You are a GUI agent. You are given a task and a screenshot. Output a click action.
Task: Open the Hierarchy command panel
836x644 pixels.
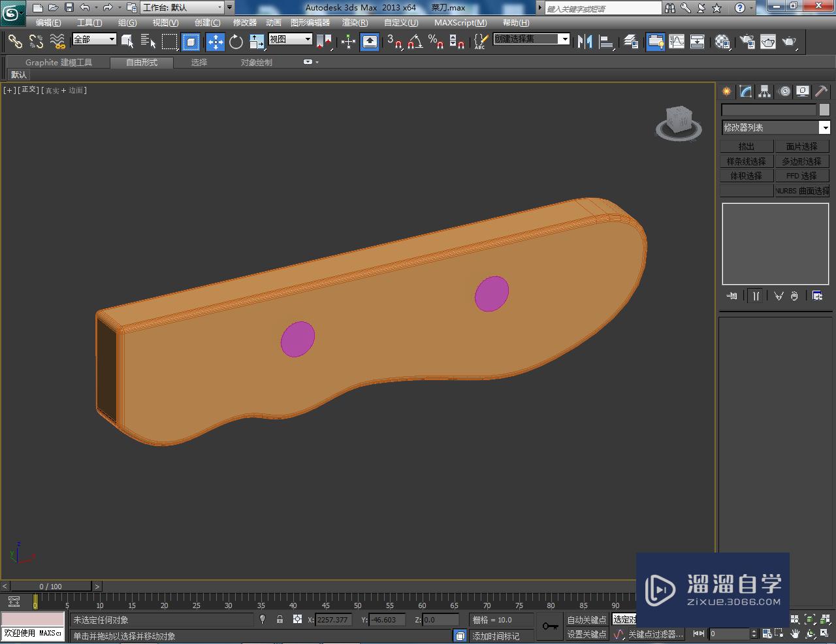(765, 91)
